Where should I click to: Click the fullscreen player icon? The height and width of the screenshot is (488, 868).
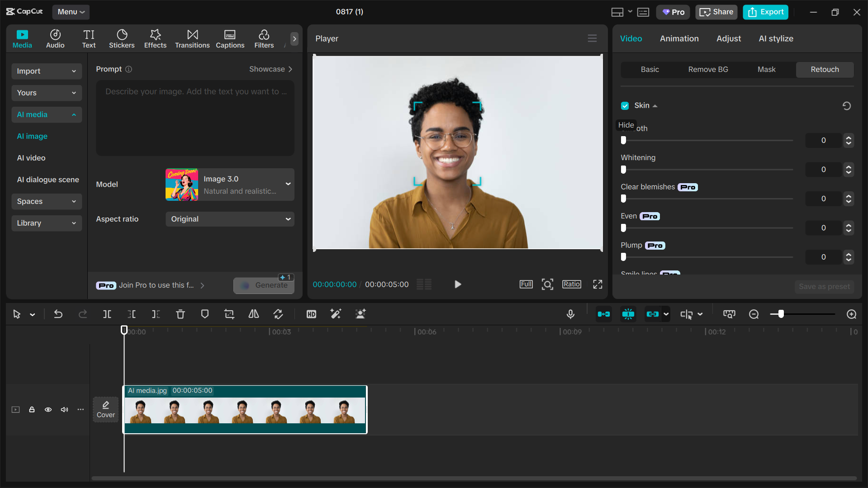598,284
